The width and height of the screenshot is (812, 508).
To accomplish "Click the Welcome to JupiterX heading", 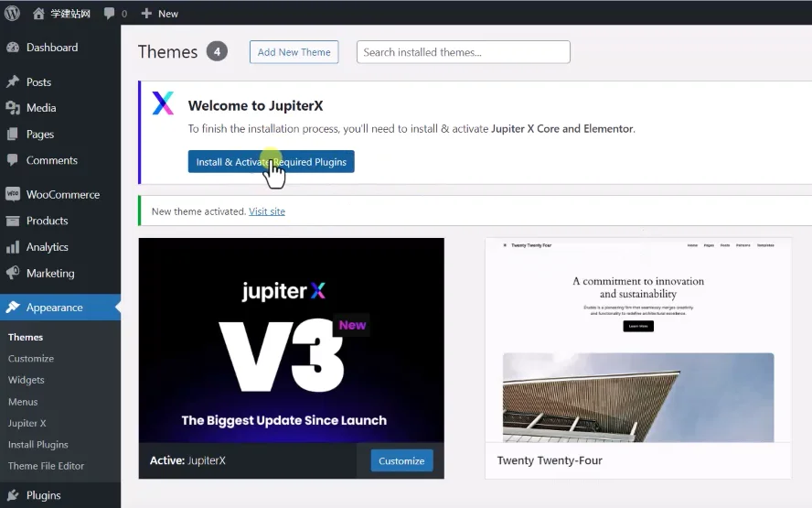I will pos(255,106).
